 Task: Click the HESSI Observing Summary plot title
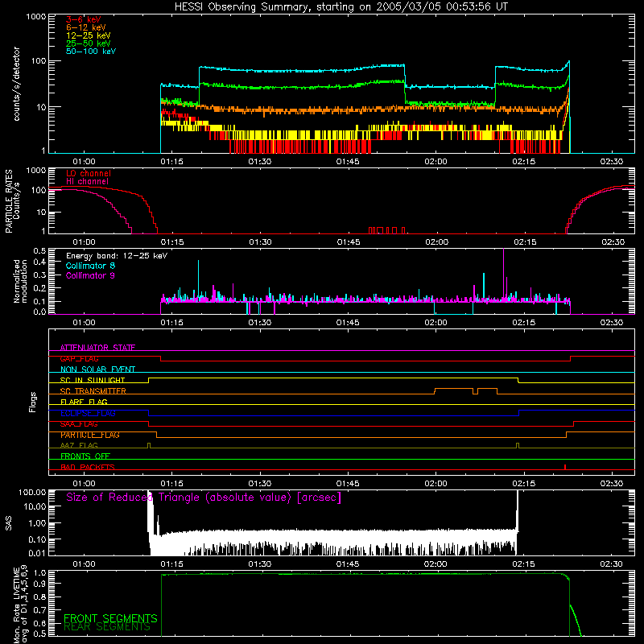click(x=341, y=7)
